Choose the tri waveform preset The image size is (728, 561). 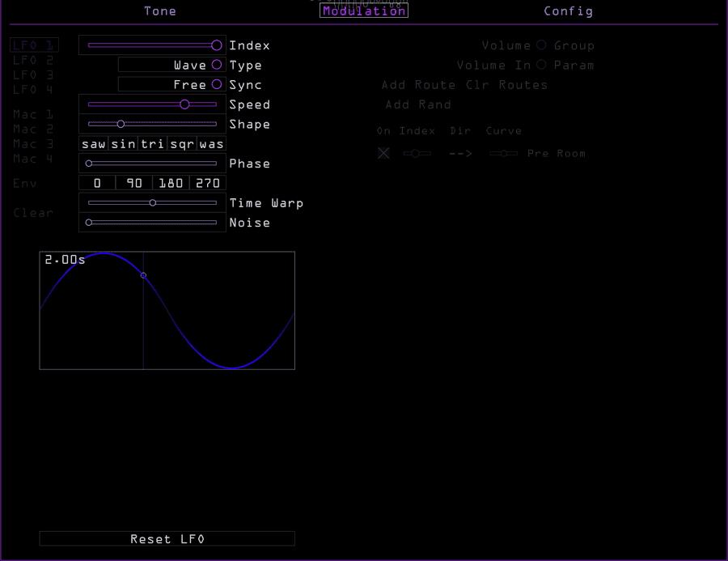click(152, 143)
